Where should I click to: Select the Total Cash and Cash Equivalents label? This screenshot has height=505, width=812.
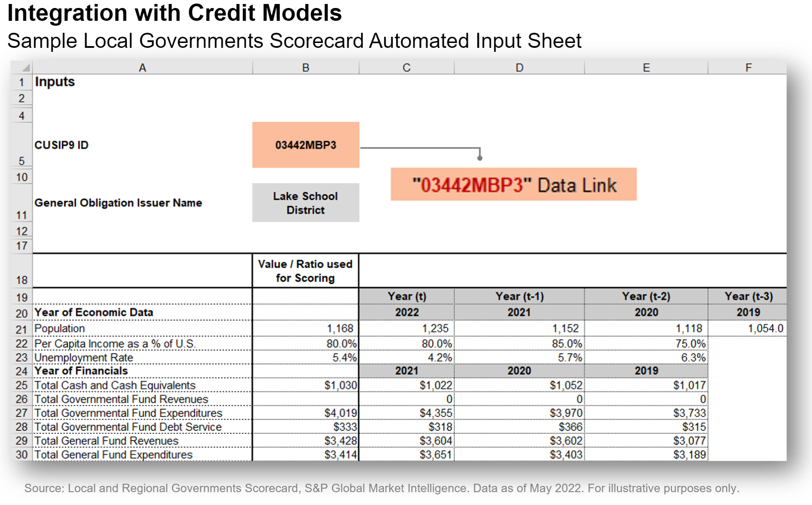coord(115,385)
